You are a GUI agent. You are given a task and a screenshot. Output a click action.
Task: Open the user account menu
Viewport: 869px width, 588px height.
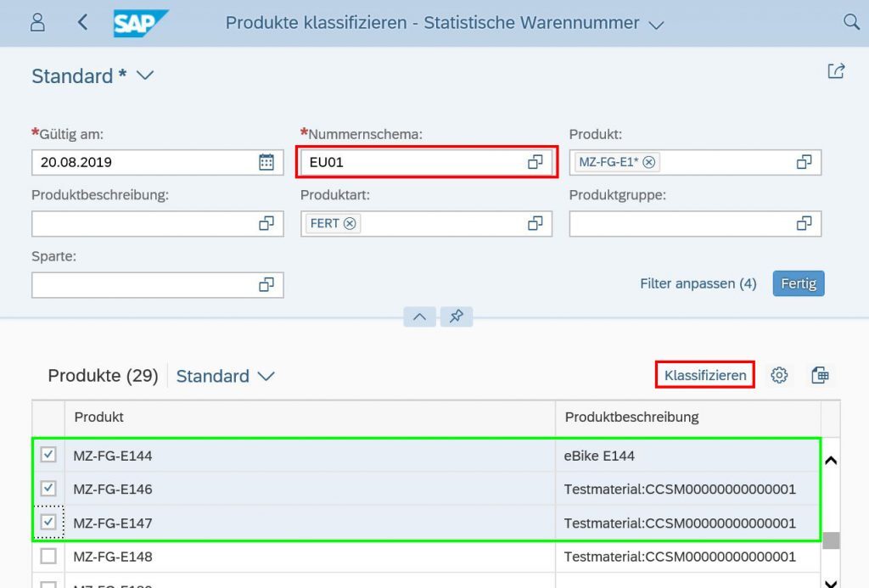pyautogui.click(x=36, y=22)
